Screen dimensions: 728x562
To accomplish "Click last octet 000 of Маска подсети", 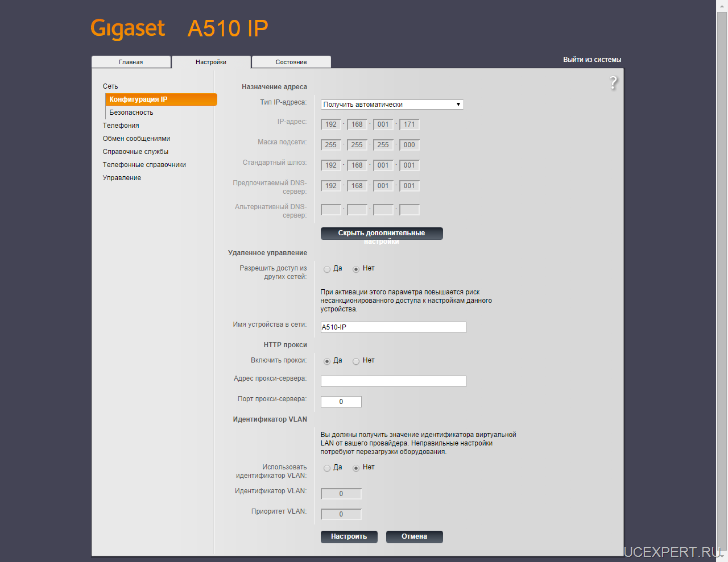I will (409, 145).
